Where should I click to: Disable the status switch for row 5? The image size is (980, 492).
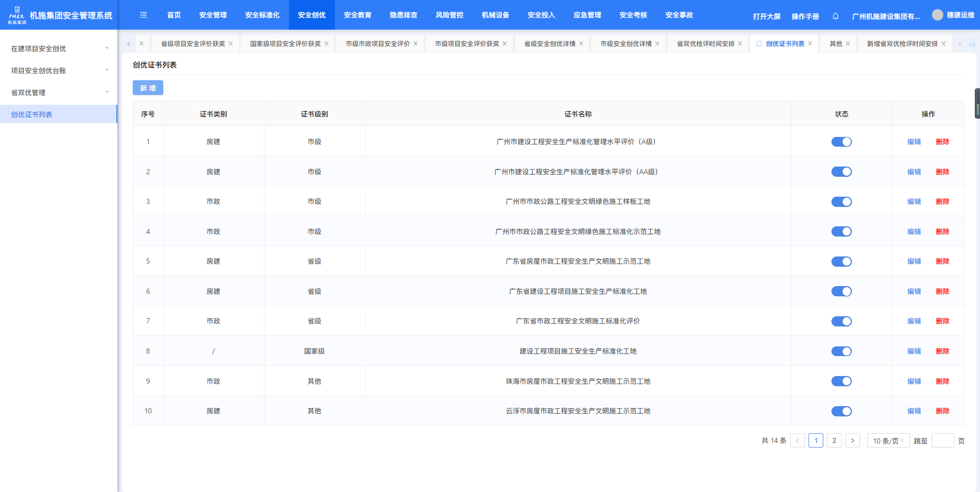[841, 262]
